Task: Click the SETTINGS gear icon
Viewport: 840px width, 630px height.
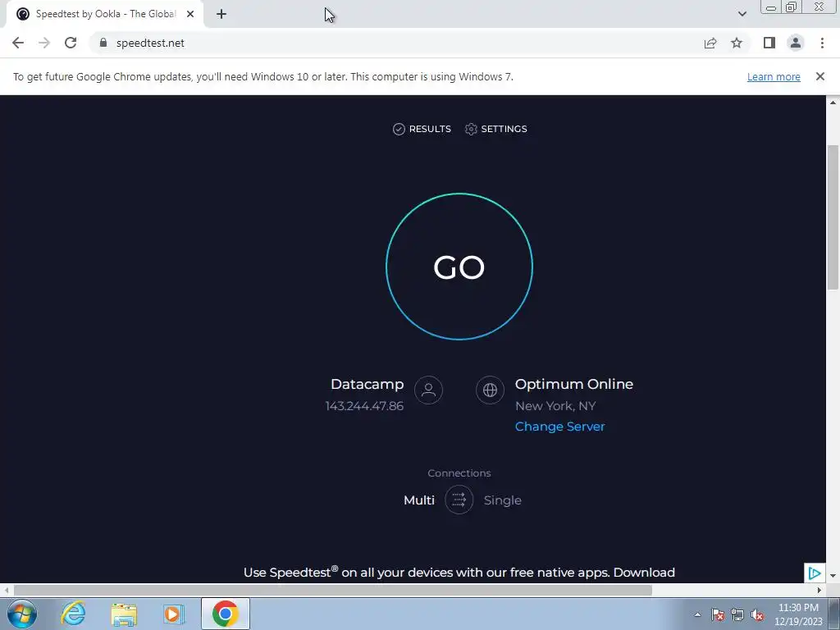Action: click(471, 129)
